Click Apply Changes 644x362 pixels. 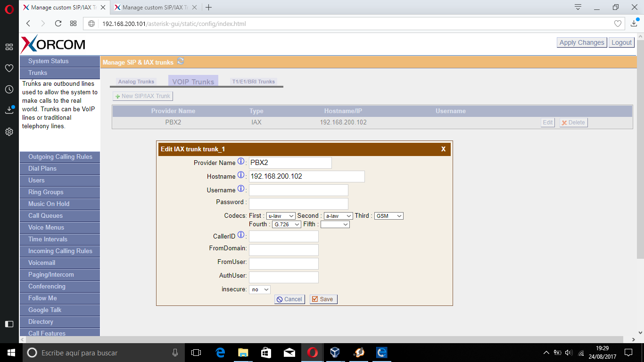click(582, 42)
